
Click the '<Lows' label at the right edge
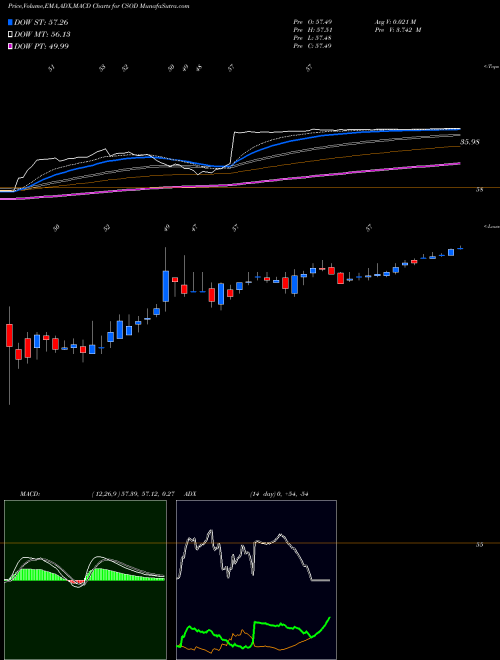coord(491,226)
